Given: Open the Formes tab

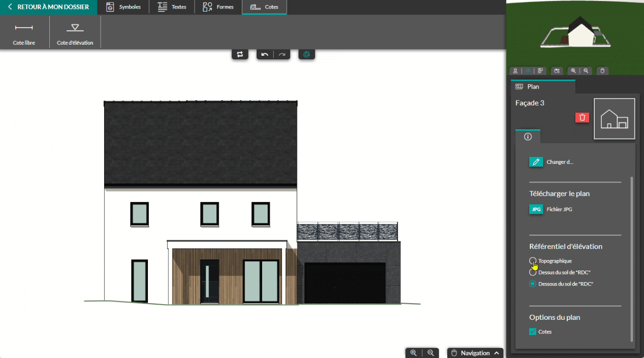Looking at the screenshot, I should click(x=218, y=7).
